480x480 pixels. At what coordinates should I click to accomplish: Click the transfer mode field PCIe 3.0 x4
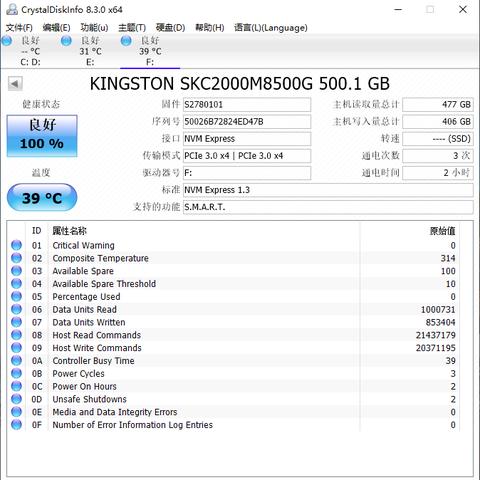247,156
